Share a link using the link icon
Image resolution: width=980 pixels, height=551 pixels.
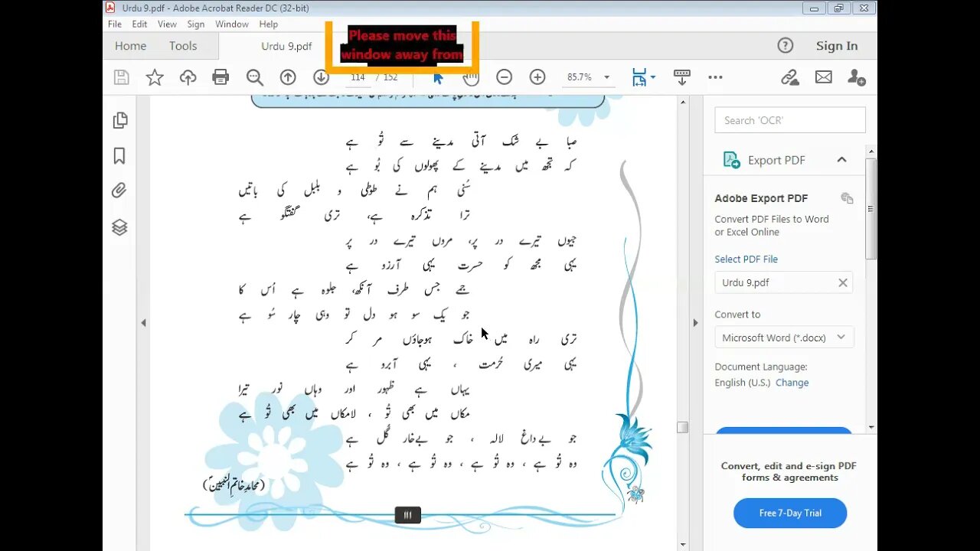tap(790, 77)
